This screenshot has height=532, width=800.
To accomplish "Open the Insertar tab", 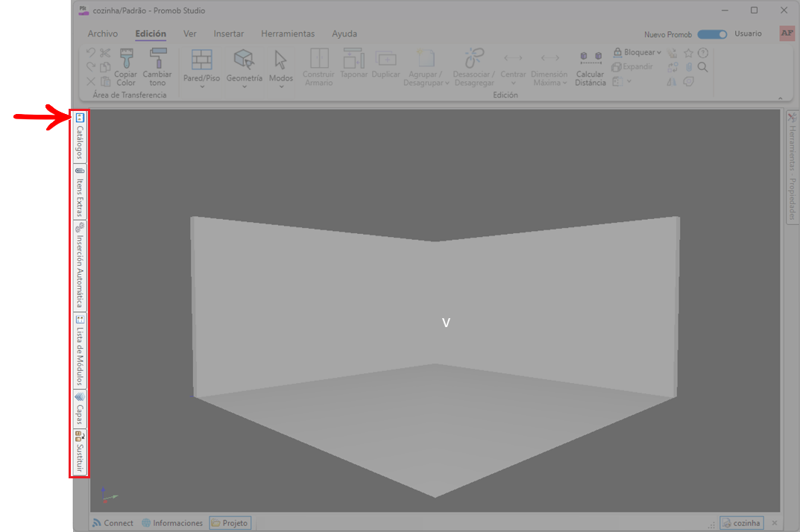I will tap(229, 34).
